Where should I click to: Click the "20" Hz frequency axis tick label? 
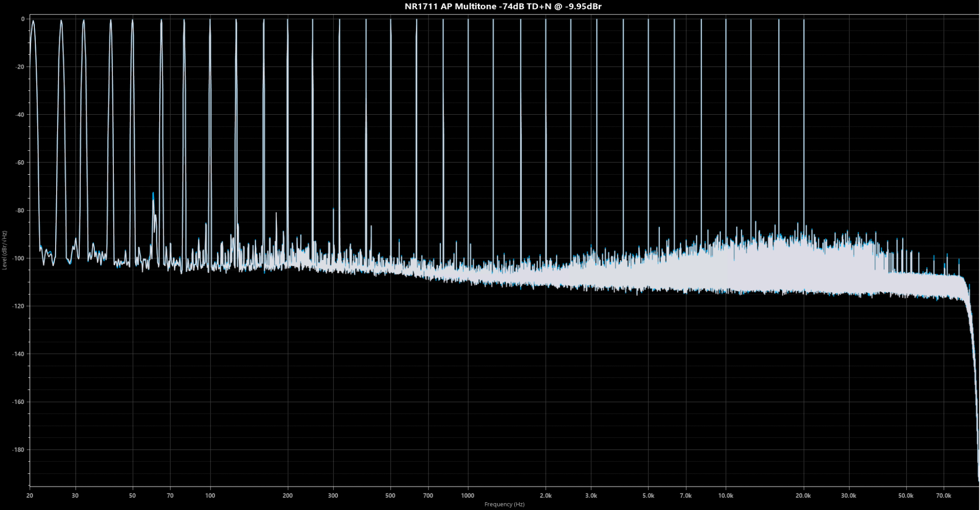30,495
